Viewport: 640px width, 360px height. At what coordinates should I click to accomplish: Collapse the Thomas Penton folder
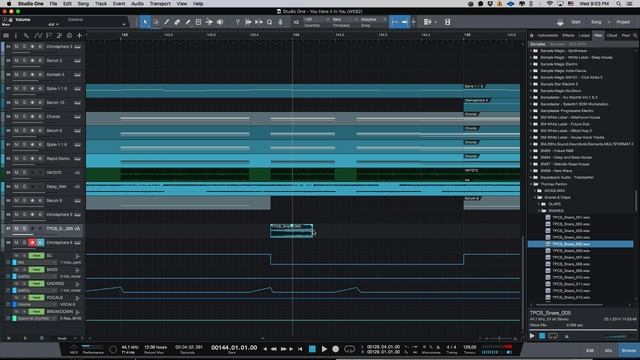(x=531, y=184)
